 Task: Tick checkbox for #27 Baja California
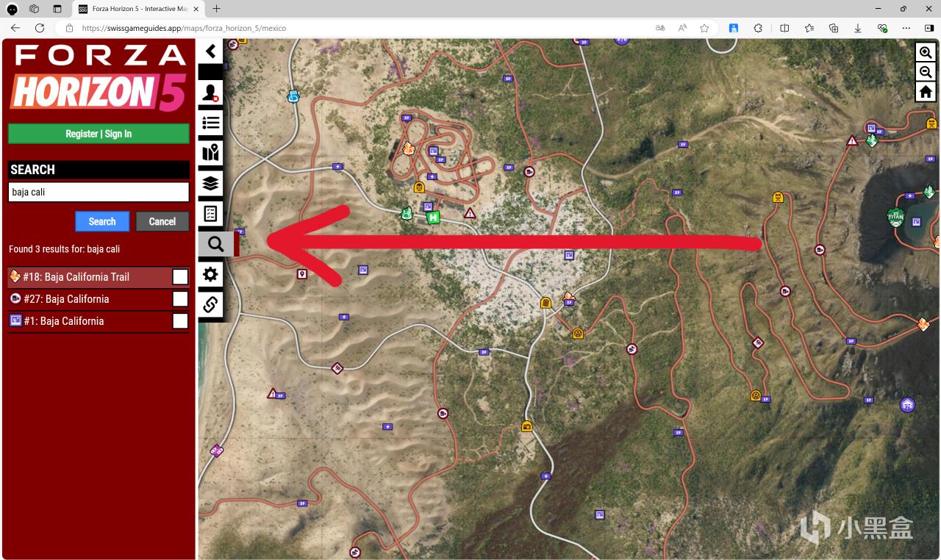[x=180, y=299]
